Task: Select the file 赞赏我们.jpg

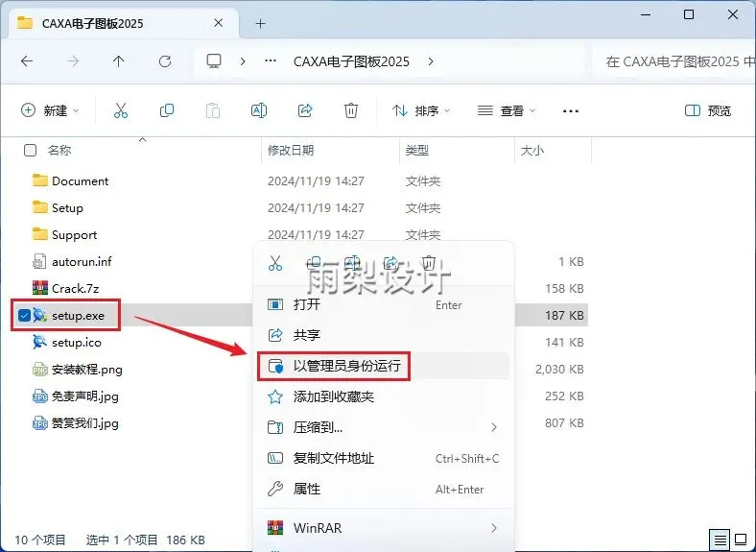Action: 85,423
